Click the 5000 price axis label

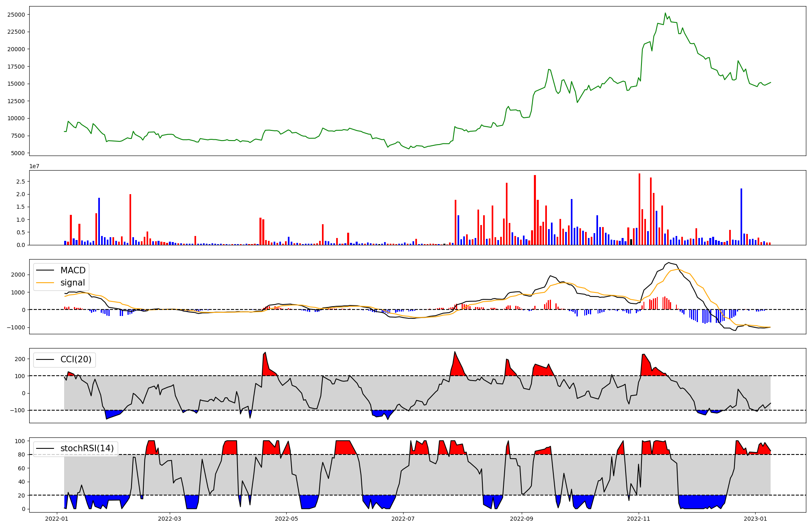click(18, 153)
